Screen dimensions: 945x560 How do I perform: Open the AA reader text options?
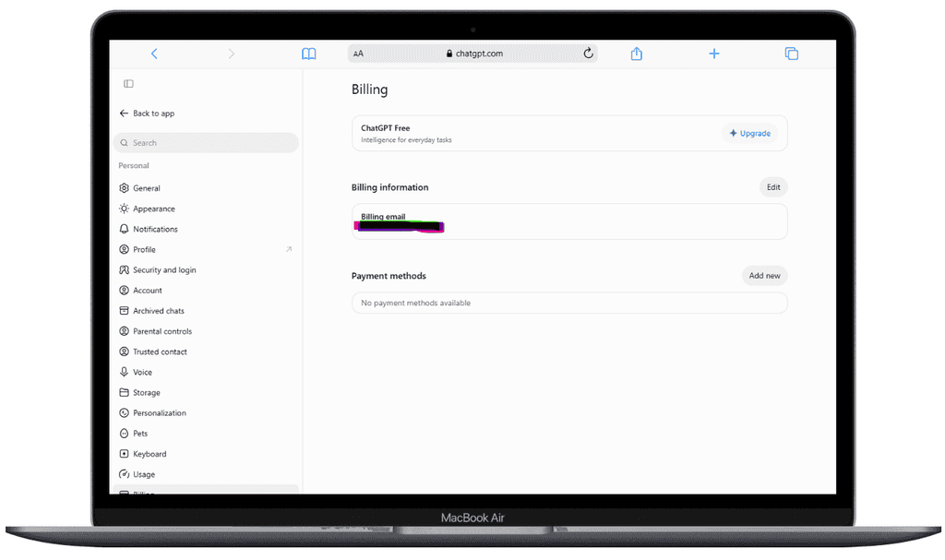click(x=359, y=54)
